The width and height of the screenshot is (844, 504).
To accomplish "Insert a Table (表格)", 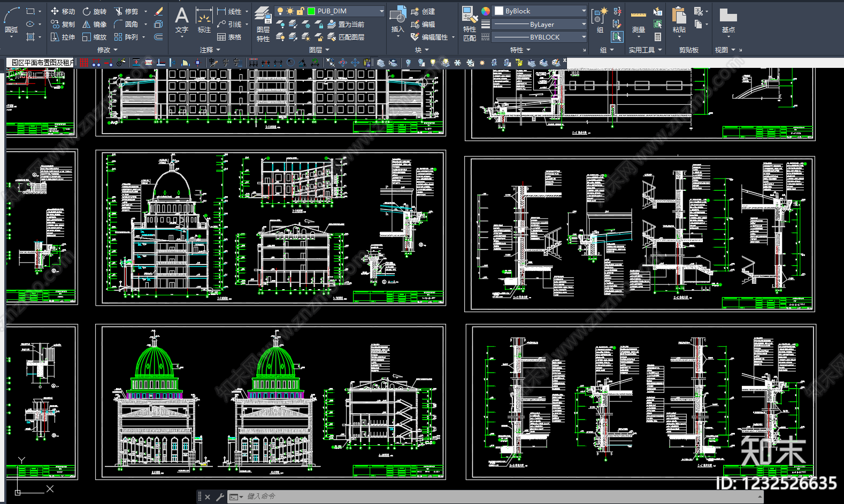I will click(x=229, y=37).
